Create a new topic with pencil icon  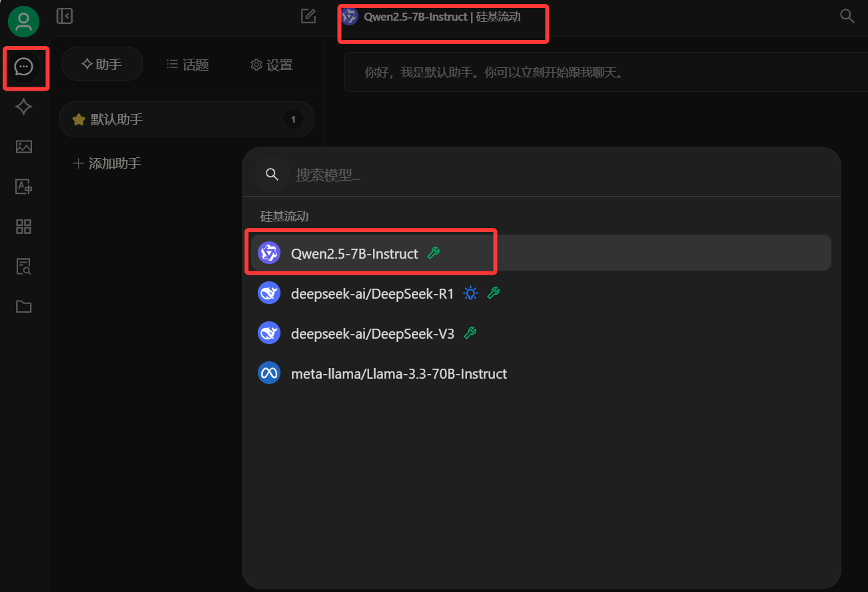tap(308, 16)
